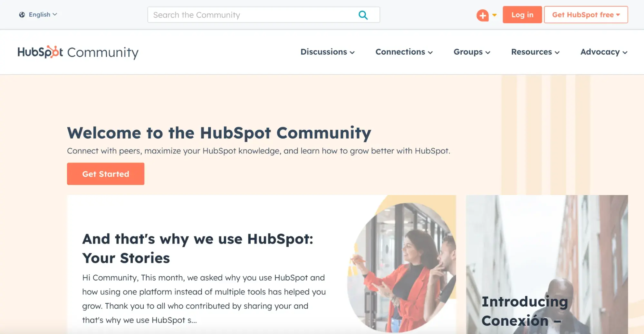Viewport: 644px width, 334px height.
Task: Click the HubSpot Community logo
Action: point(78,52)
